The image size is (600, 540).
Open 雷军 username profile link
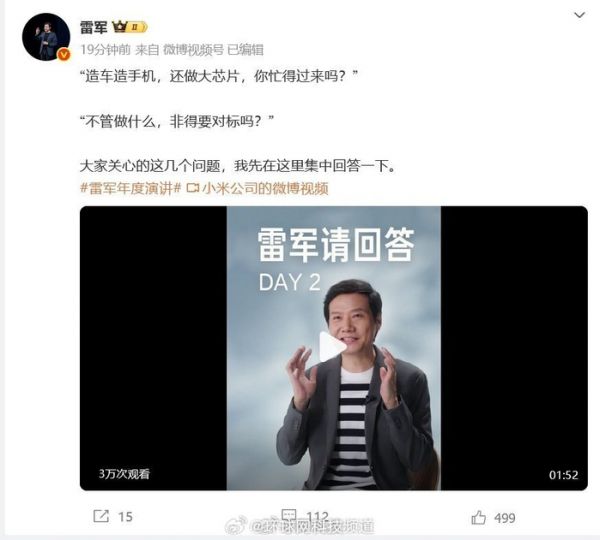[x=93, y=27]
